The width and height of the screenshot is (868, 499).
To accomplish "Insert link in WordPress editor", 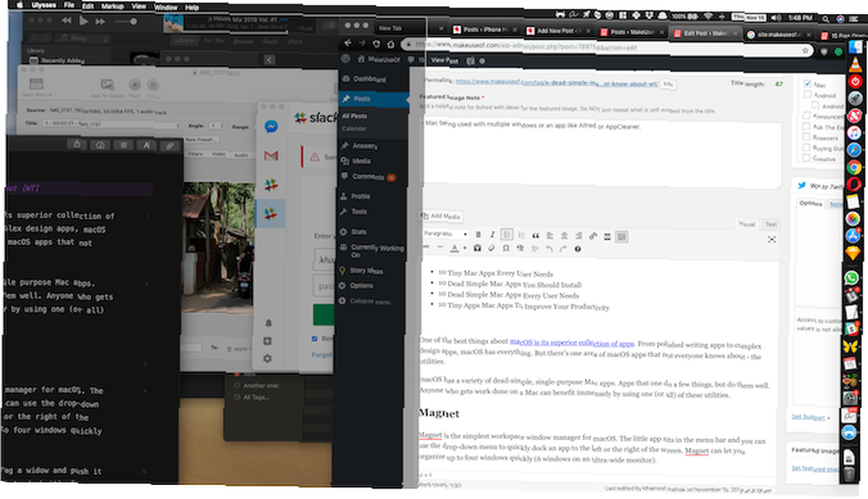I will pyautogui.click(x=593, y=236).
